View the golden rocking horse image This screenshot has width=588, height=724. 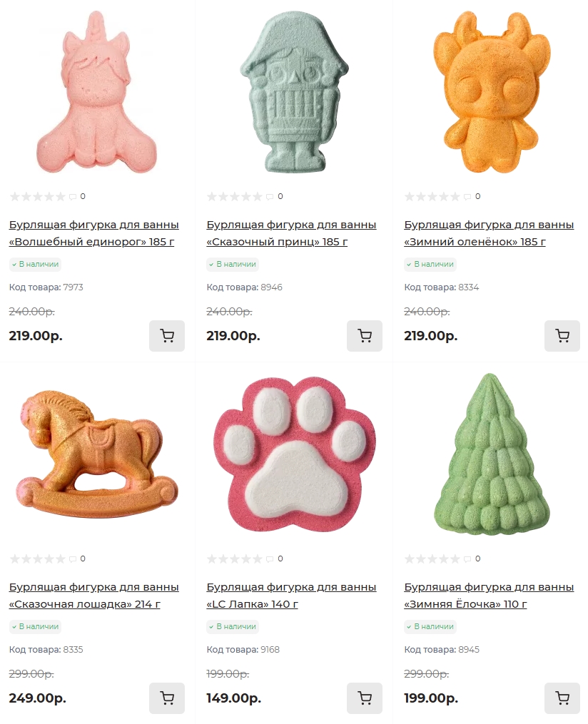pyautogui.click(x=96, y=454)
